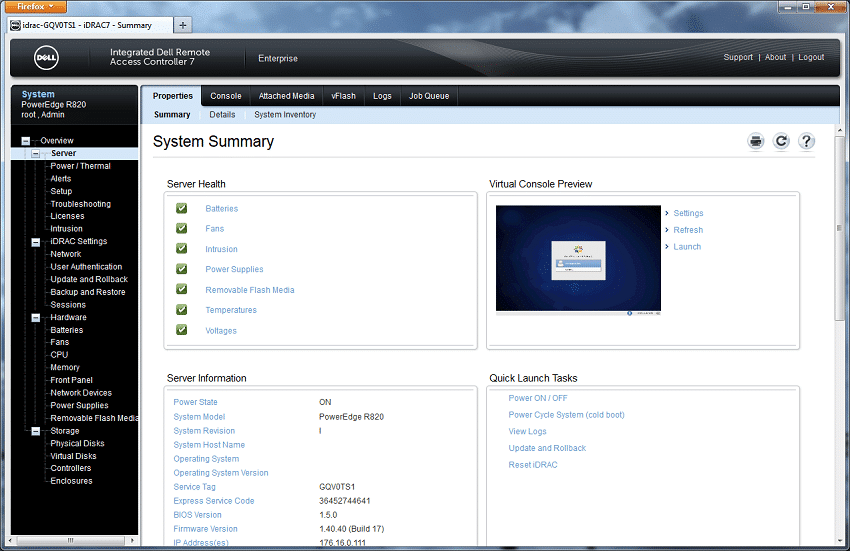Click the green check icon beside Voltages
The height and width of the screenshot is (551, 850).
(182, 330)
